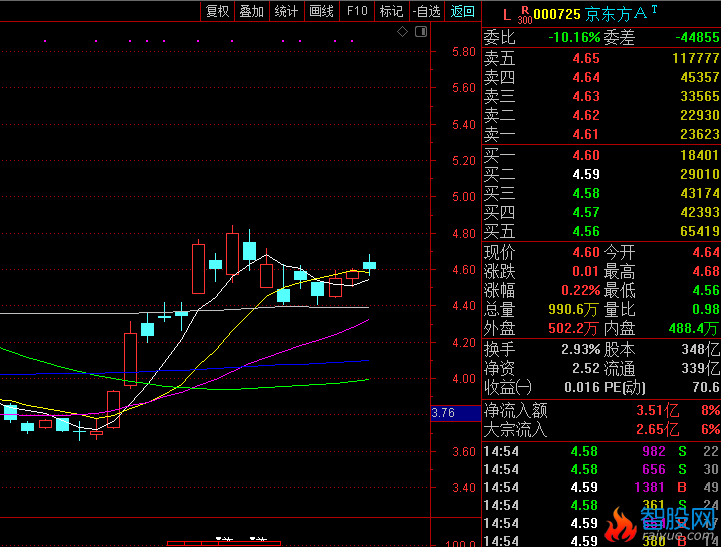Open the 统计 statistics tool

click(286, 11)
